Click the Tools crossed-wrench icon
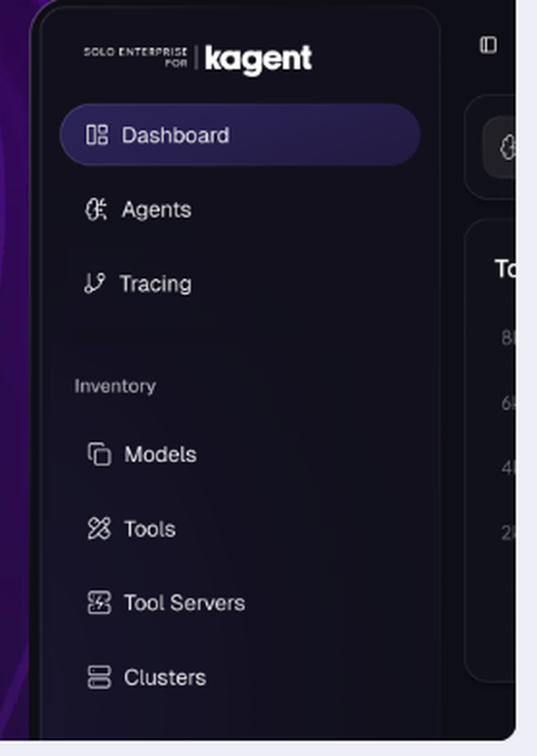 pyautogui.click(x=99, y=529)
